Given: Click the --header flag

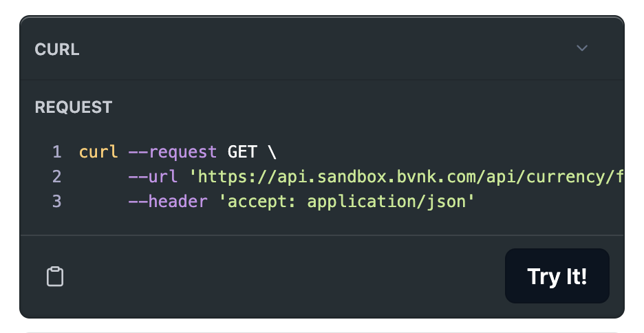Looking at the screenshot, I should [168, 202].
